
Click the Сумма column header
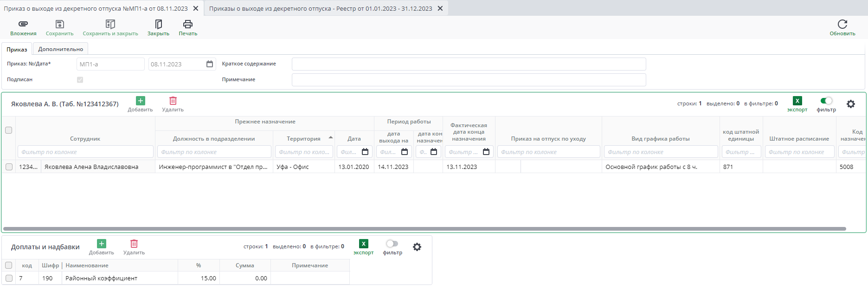point(244,265)
